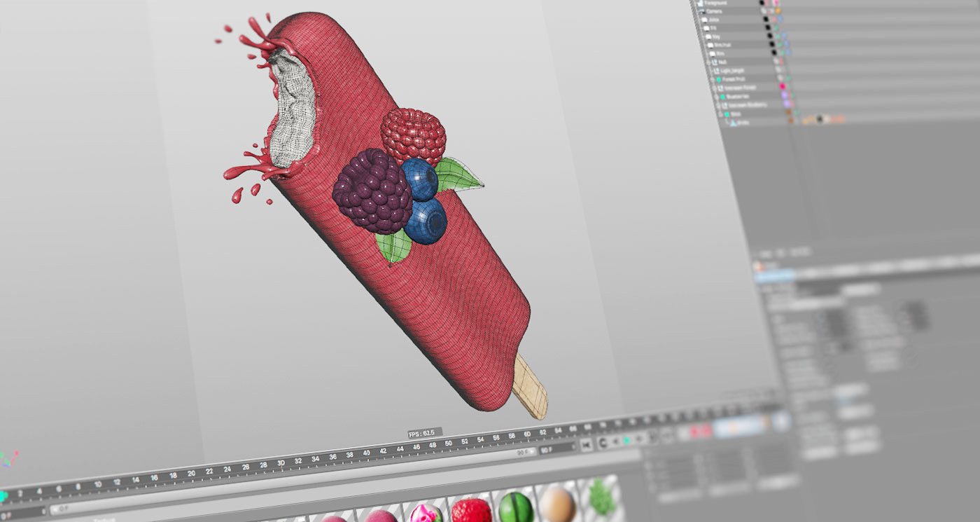
Task: Click the 90 F end frame field
Action: (x=556, y=449)
